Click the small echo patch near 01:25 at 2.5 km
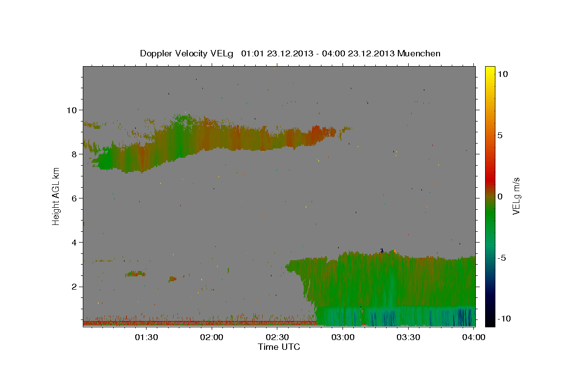This screenshot has width=588, height=392. click(x=135, y=274)
